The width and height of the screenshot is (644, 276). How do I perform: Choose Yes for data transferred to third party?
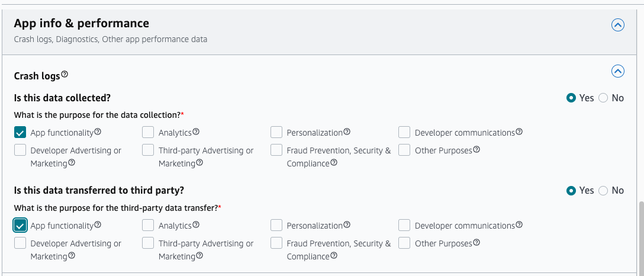[x=571, y=191]
